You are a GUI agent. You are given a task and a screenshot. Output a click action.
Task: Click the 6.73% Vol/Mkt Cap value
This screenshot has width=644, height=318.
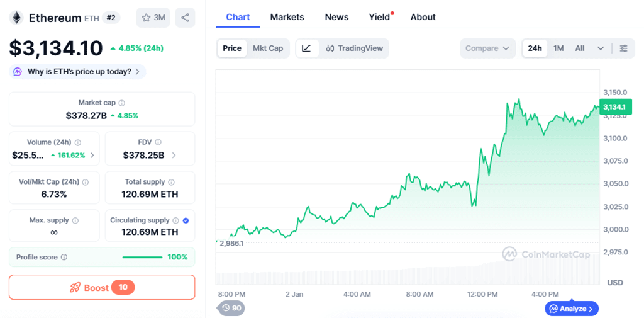click(54, 195)
